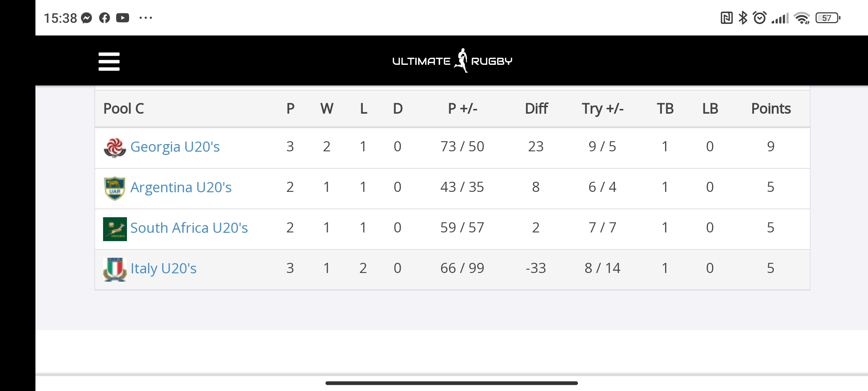This screenshot has height=391, width=868.
Task: Tap the alarm clock status icon
Action: tap(759, 18)
